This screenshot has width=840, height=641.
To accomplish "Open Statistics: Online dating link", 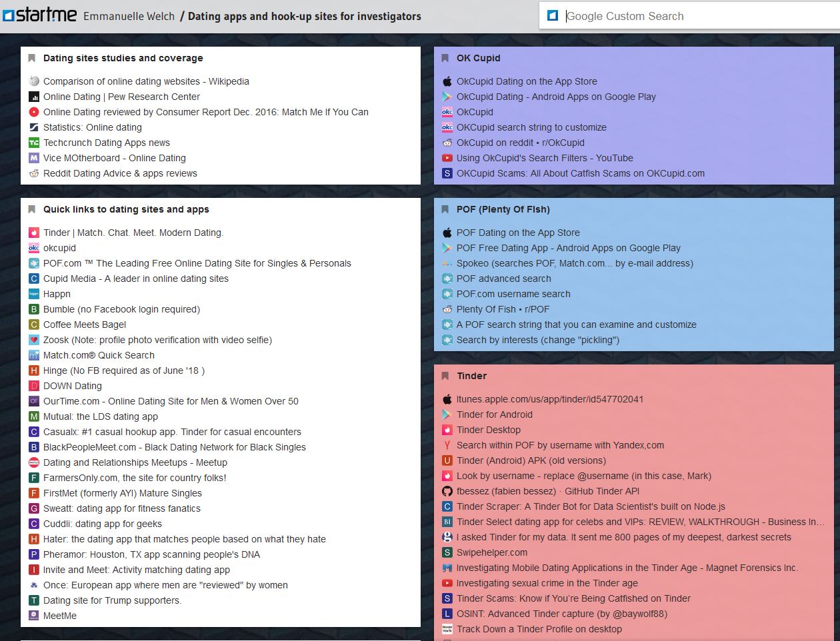I will tap(93, 127).
